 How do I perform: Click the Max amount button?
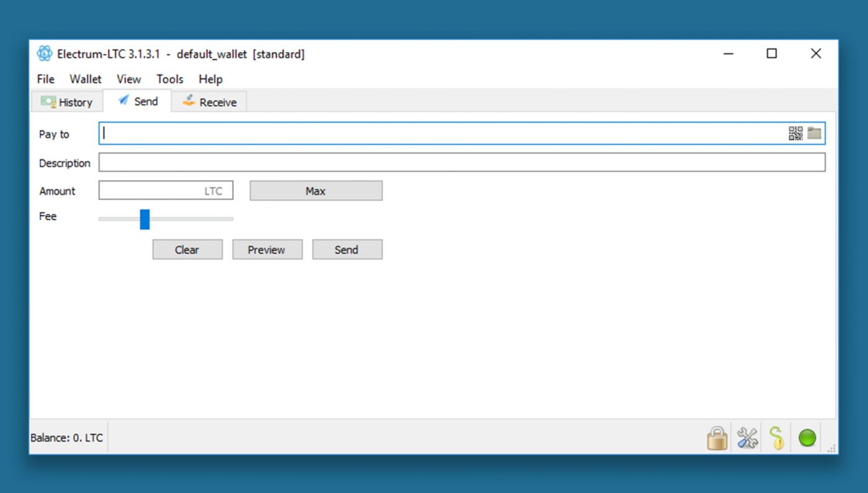coord(316,191)
